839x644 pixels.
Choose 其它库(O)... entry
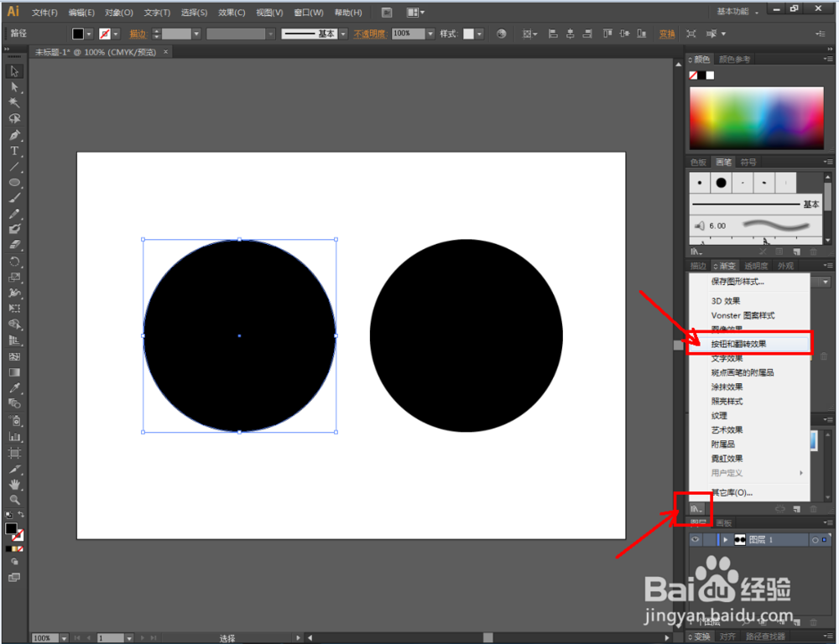pos(749,492)
